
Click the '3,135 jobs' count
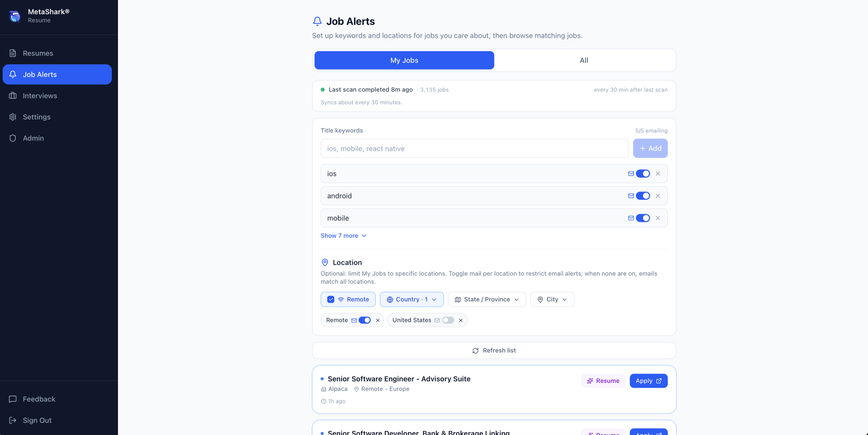434,90
